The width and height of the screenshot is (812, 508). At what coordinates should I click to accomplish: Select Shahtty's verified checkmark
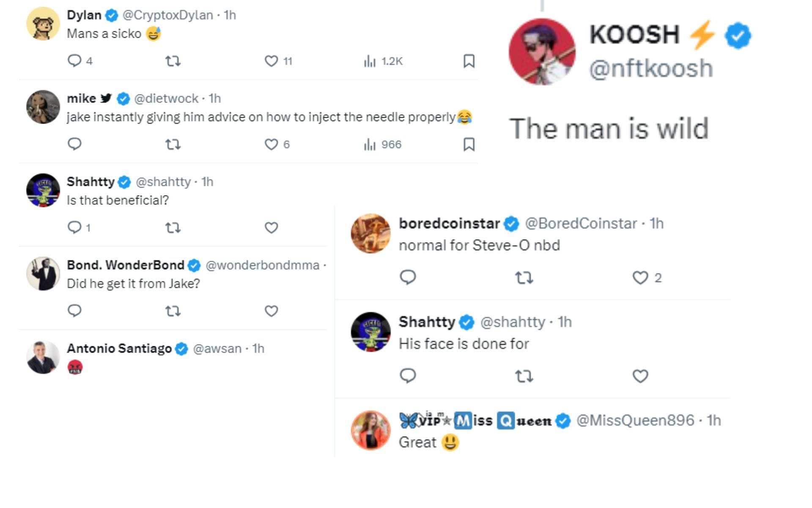(124, 182)
